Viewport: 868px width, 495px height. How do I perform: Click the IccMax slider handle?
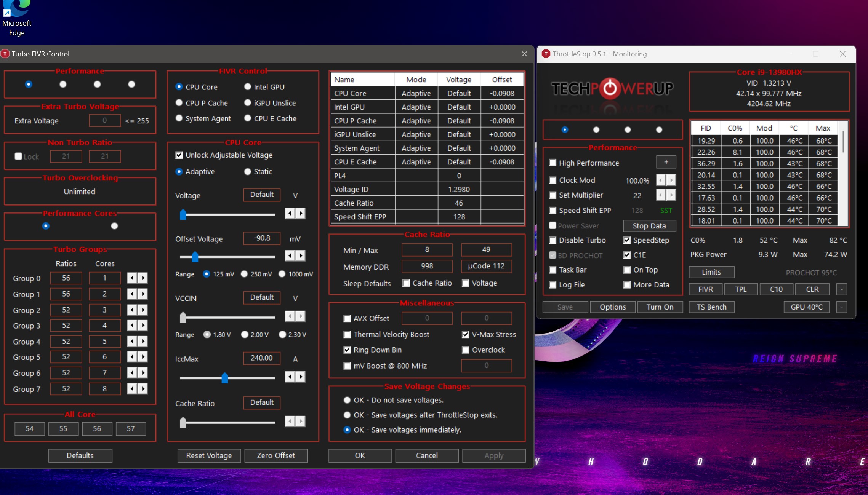tap(225, 378)
